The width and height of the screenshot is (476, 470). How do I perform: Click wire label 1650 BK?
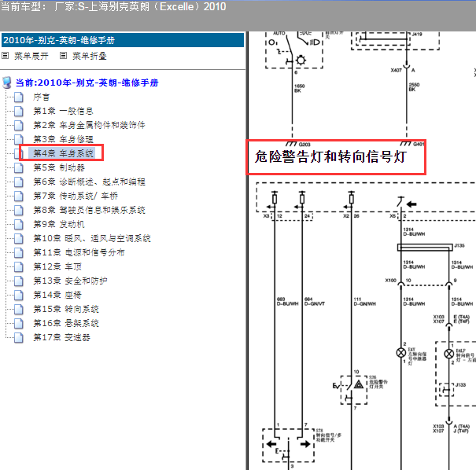299,88
